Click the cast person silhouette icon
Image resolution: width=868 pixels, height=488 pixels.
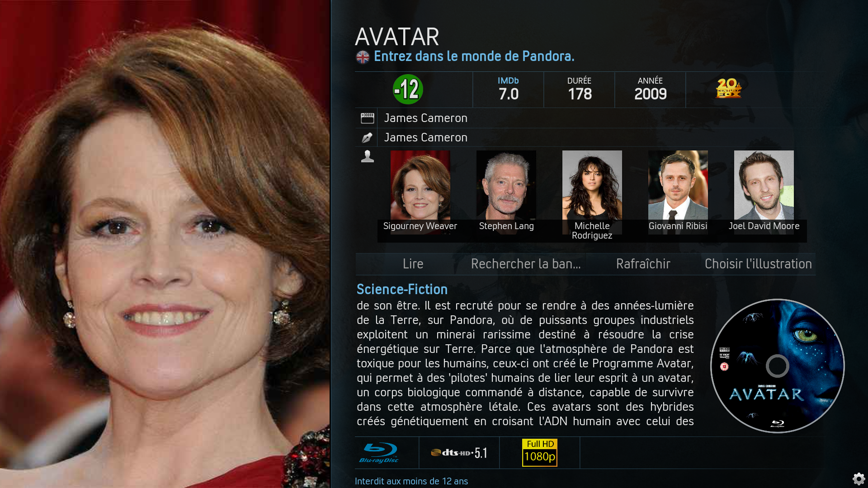point(368,156)
